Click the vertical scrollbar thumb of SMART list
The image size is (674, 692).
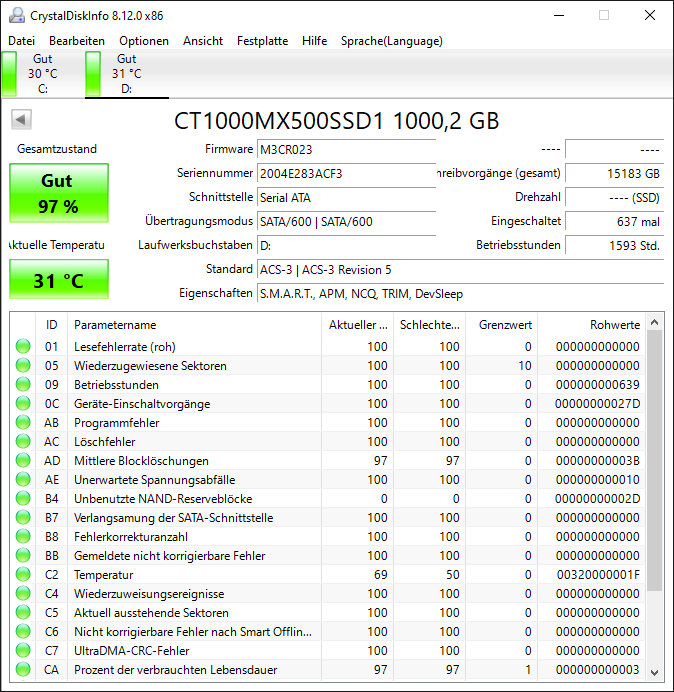point(655,461)
